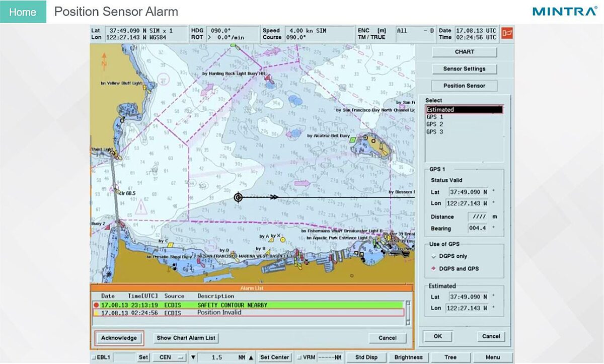Viewport: 604px width, 364px height.
Task: Click the Source column header in Alarm List
Action: (x=174, y=296)
